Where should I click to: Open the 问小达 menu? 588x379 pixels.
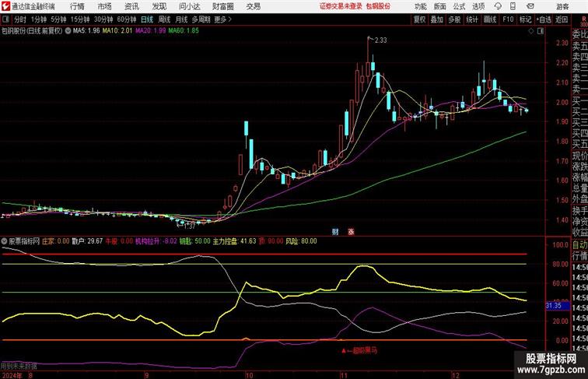(x=189, y=6)
